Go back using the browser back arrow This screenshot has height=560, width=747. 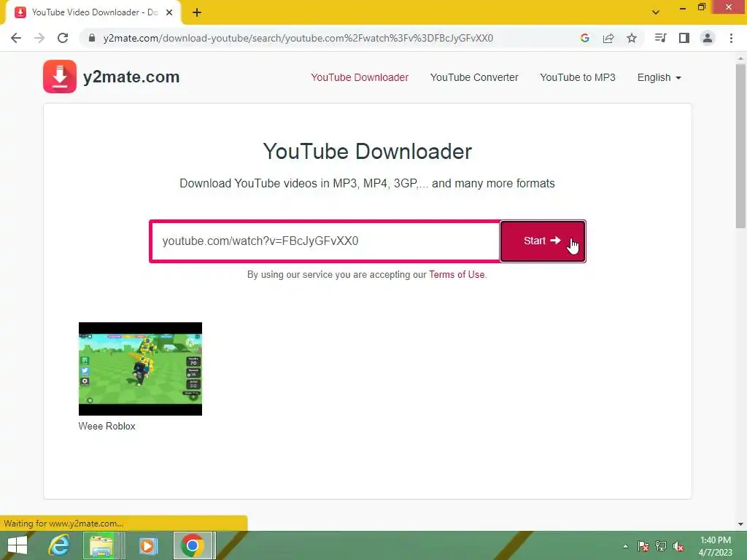16,38
